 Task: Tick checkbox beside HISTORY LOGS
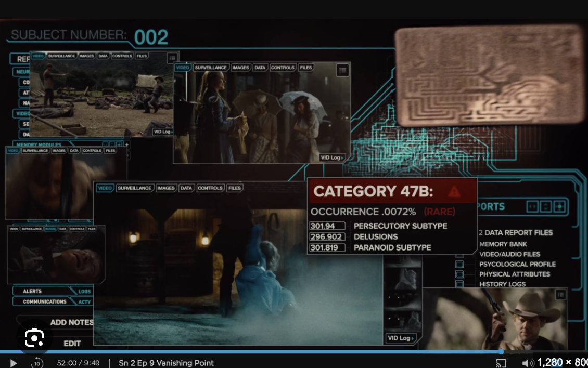[x=459, y=284]
